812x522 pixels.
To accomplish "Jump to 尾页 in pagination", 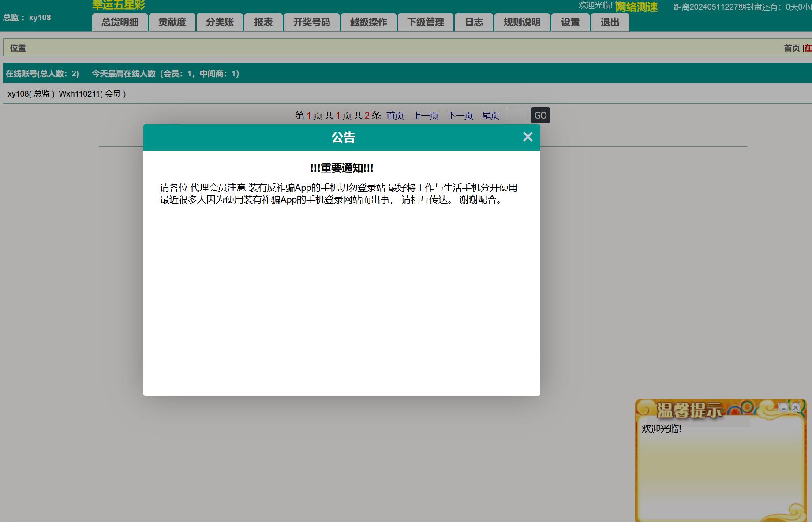I will tap(490, 116).
